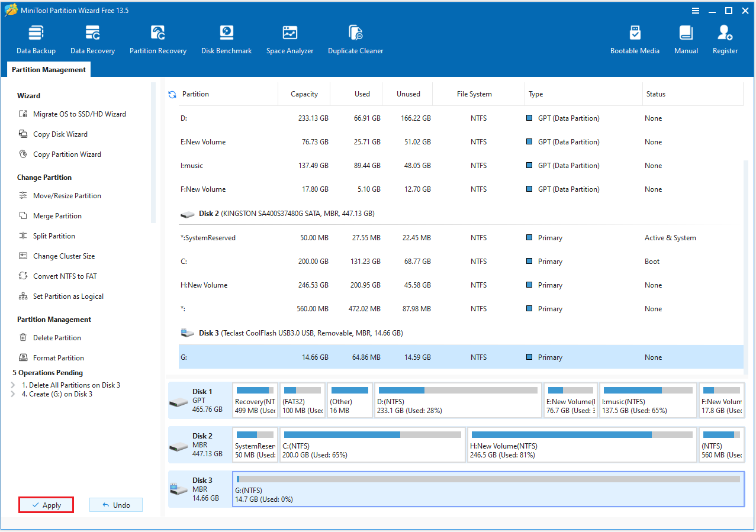Screen dimensions: 756x532
Task: Open the hamburger menu
Action: [x=695, y=10]
